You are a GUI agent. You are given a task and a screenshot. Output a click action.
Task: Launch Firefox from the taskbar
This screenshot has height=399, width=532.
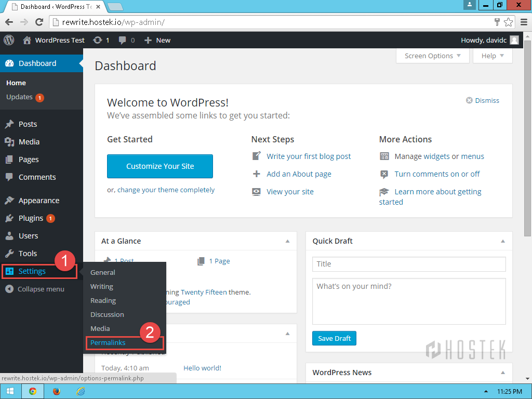[x=56, y=391]
